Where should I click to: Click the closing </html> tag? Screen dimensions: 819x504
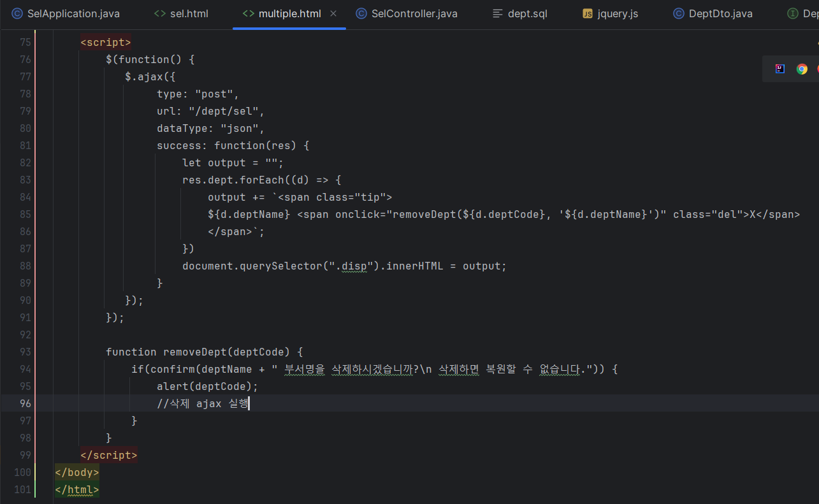pyautogui.click(x=77, y=489)
